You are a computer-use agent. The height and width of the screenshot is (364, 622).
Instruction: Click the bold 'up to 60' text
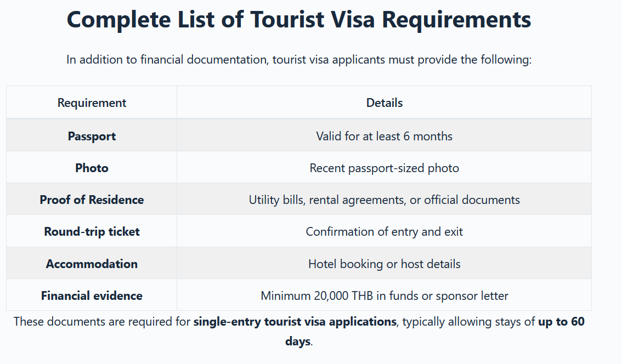[x=561, y=321]
